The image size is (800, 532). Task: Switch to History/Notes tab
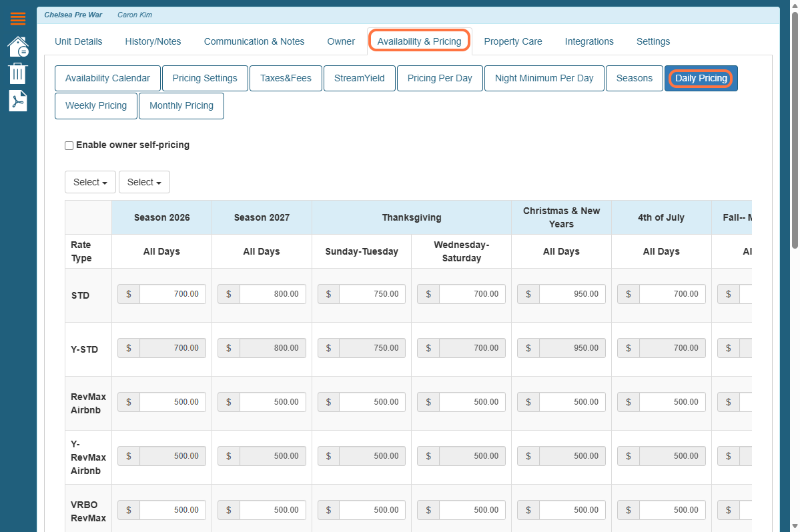point(153,41)
